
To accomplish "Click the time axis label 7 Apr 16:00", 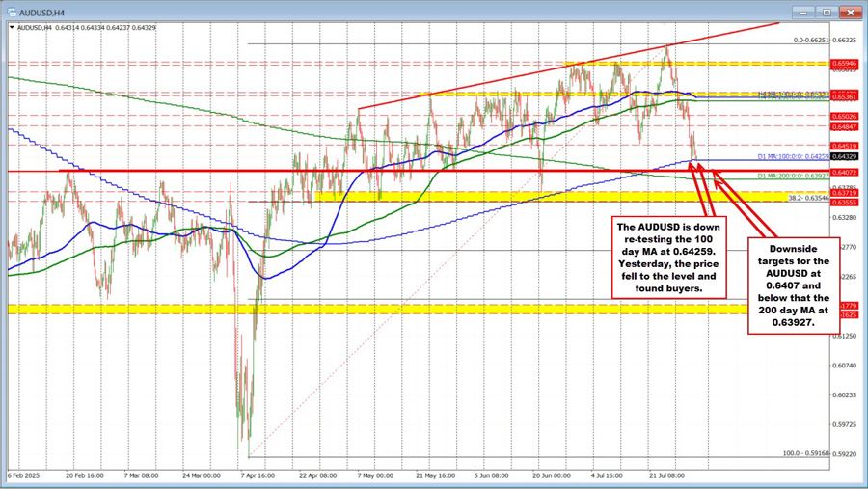I will coord(258,475).
